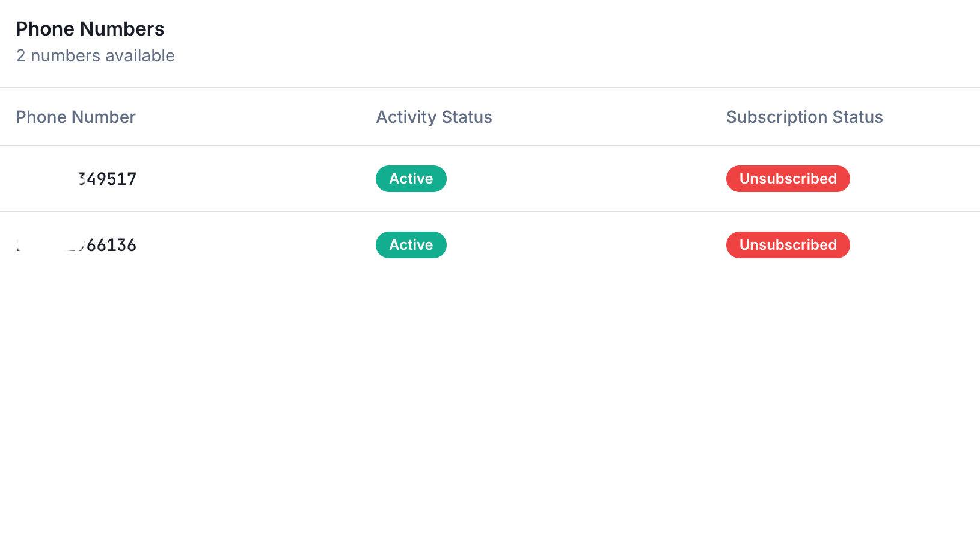Toggle Unsubscribed badge for number 349517
This screenshot has height=550, width=980.
788,179
